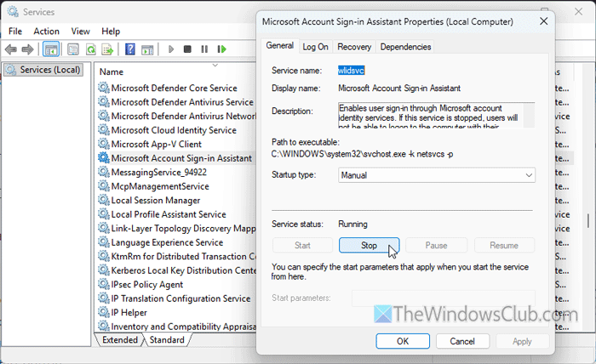
Task: Open the Action menu
Action: point(46,31)
